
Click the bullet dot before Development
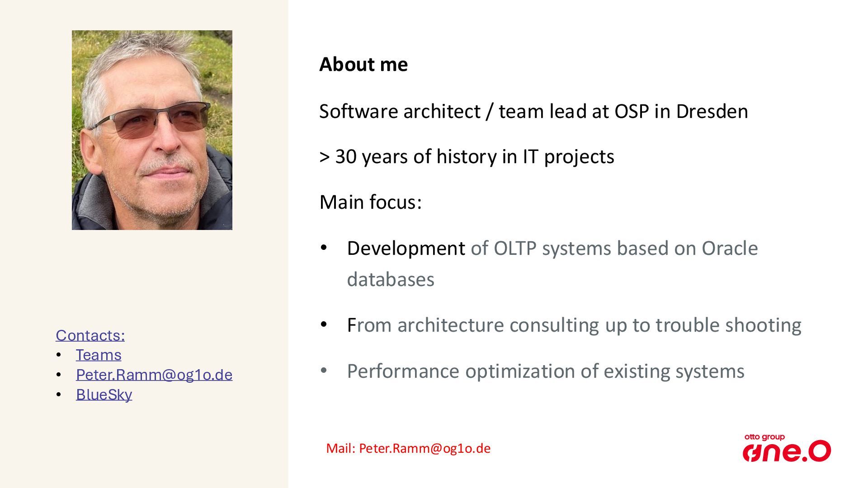324,248
